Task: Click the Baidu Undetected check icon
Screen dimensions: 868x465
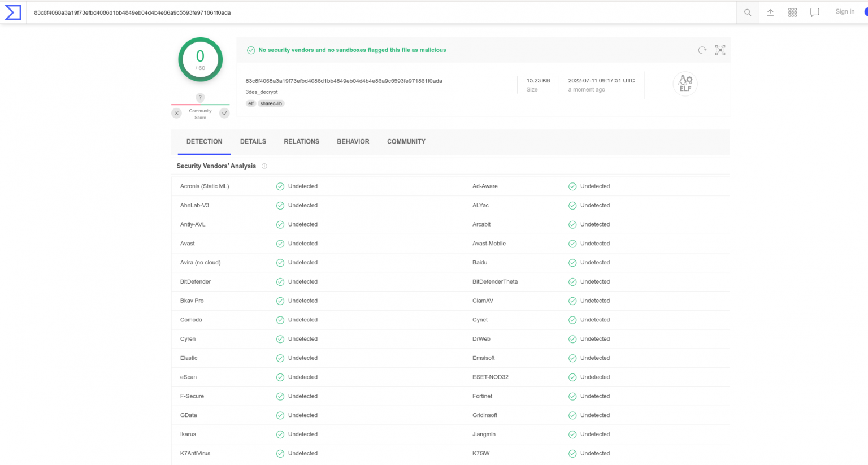Action: [572, 263]
